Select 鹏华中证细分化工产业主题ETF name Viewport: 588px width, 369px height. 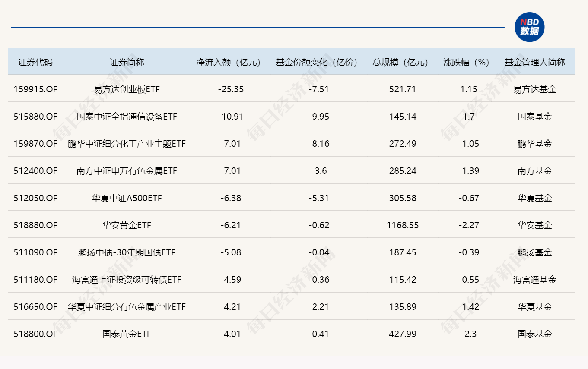(127, 144)
